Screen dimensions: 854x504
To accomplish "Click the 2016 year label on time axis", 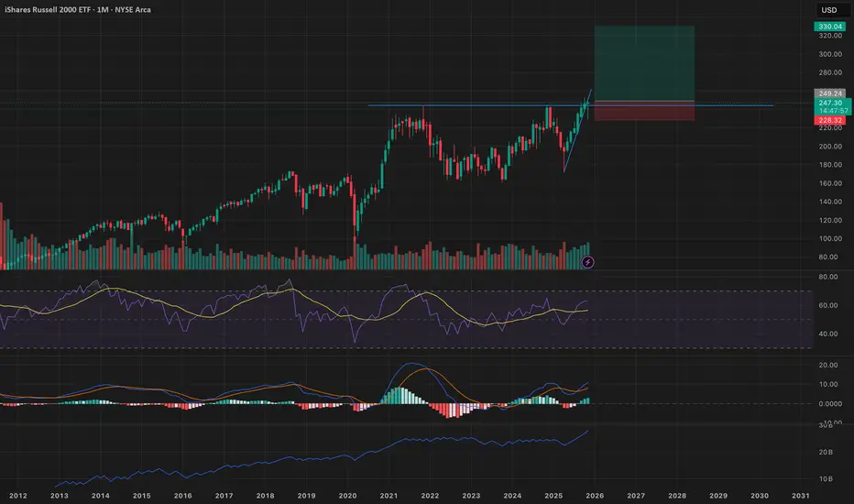I will tap(182, 495).
